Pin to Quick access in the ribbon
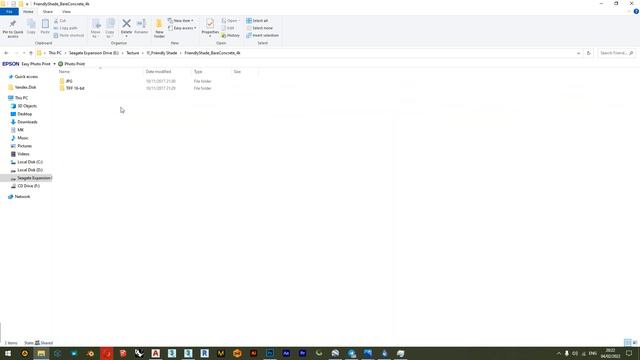640x360 pixels. tap(13, 29)
